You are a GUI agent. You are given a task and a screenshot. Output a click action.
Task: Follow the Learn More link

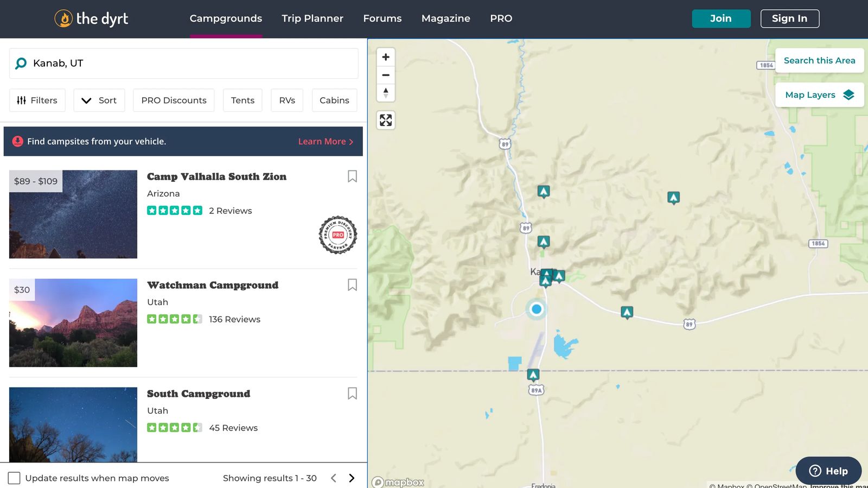(x=325, y=141)
